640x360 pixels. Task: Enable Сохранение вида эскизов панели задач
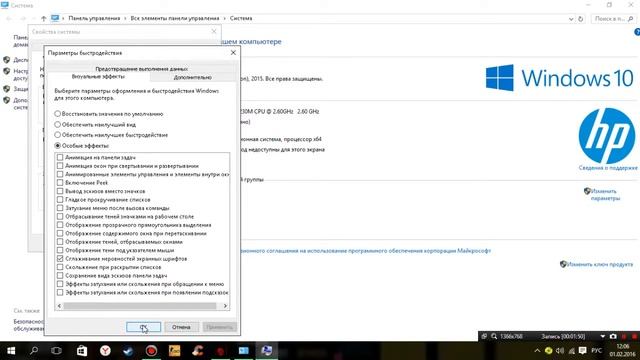[60, 276]
